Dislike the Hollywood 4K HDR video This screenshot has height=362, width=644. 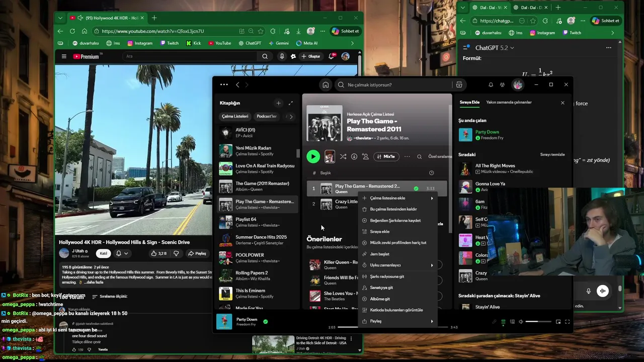click(176, 253)
